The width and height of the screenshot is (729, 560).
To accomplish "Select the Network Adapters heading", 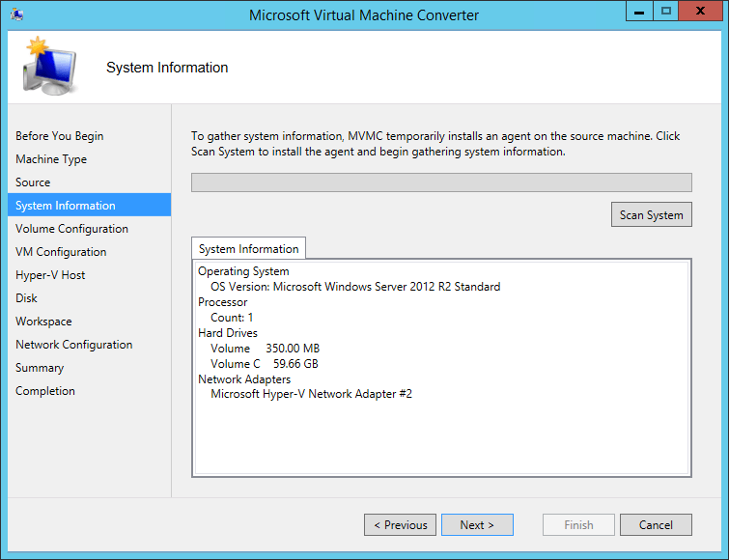I will (244, 379).
